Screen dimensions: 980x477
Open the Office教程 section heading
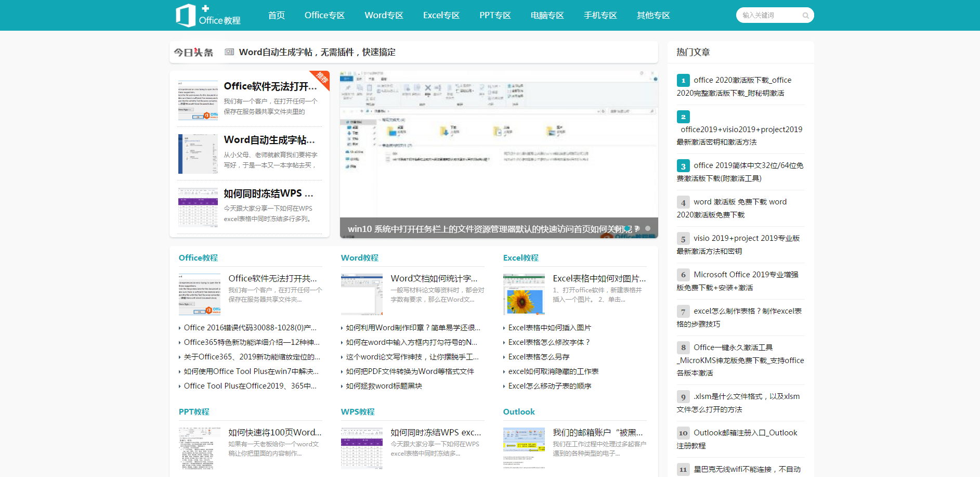[198, 258]
